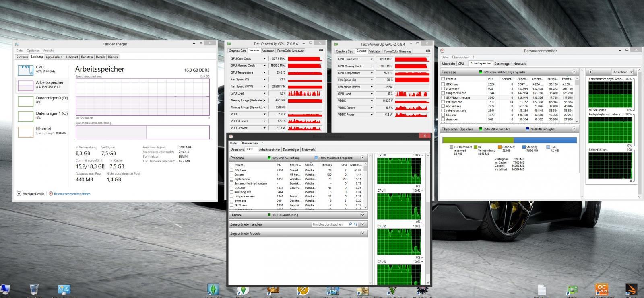Click Fan Speed (%) red bar in right GPU-Z

[x=412, y=80]
